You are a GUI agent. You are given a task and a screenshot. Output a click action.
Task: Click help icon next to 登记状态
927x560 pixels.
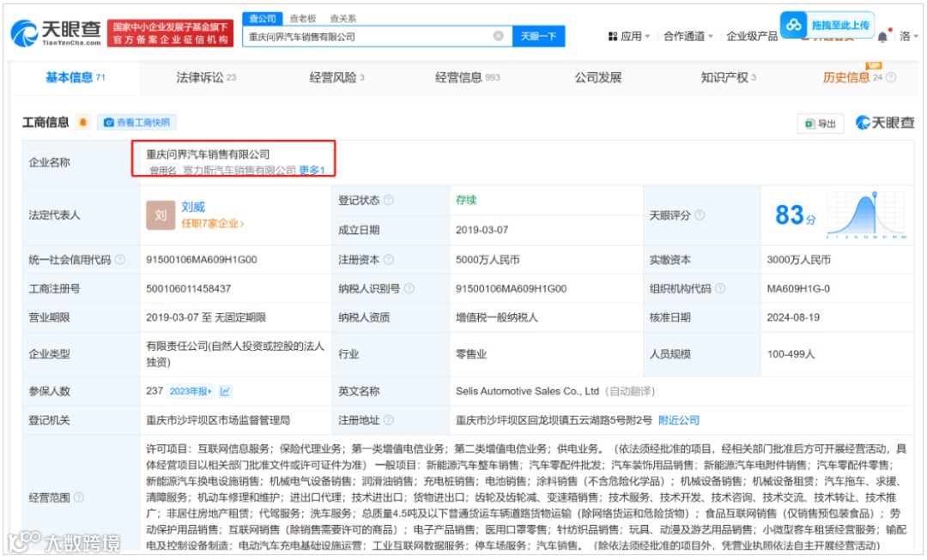389,201
